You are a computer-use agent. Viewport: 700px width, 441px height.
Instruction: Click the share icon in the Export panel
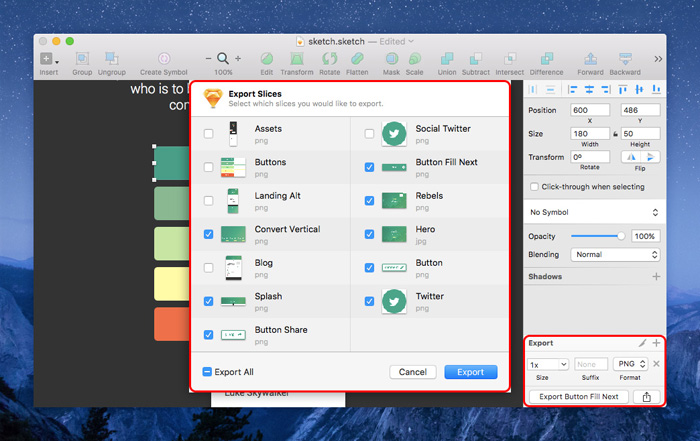tap(646, 397)
